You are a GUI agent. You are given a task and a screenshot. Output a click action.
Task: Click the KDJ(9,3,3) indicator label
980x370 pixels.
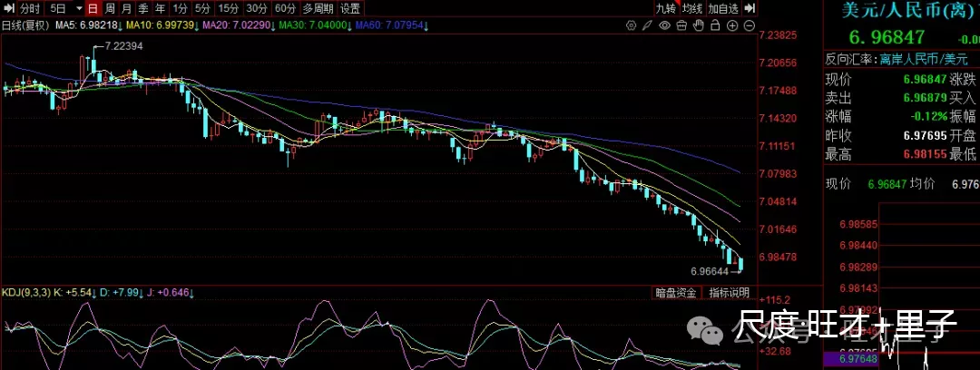(x=26, y=293)
